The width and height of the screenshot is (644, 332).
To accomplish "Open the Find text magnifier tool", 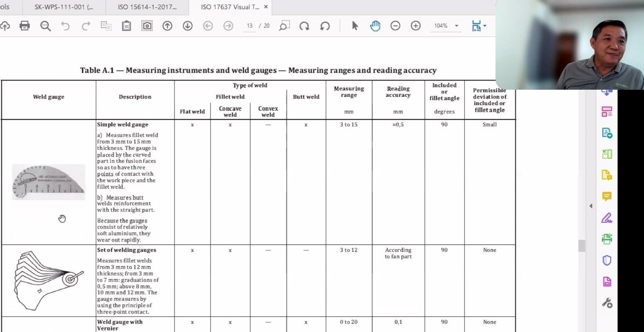I will (45, 26).
